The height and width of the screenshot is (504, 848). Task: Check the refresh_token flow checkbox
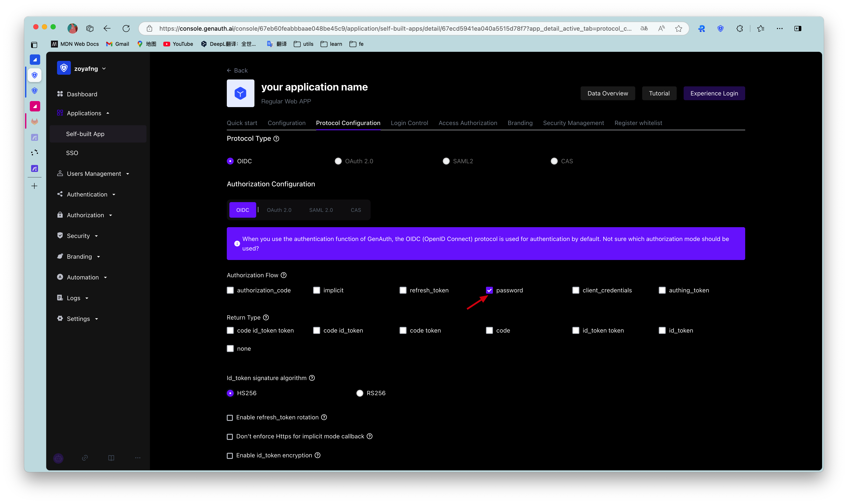coord(403,290)
